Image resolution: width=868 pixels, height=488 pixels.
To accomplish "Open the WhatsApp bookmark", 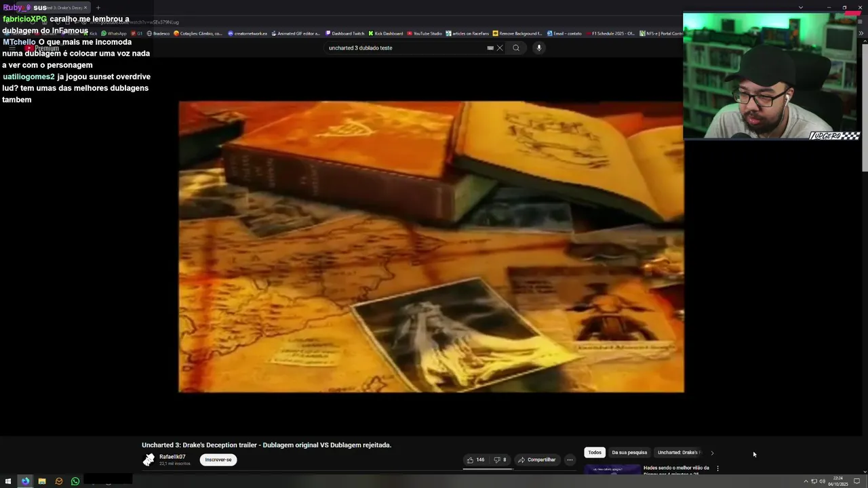I will point(114,33).
